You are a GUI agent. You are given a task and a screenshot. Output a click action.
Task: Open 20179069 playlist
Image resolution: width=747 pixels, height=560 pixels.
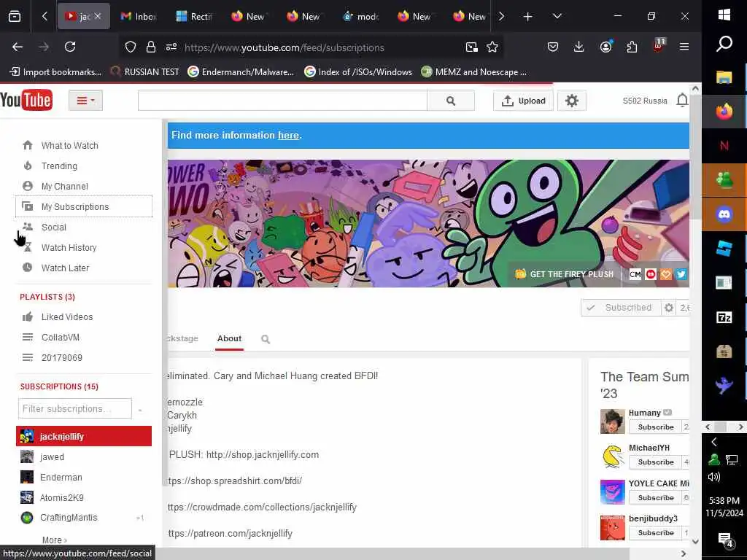pyautogui.click(x=61, y=357)
